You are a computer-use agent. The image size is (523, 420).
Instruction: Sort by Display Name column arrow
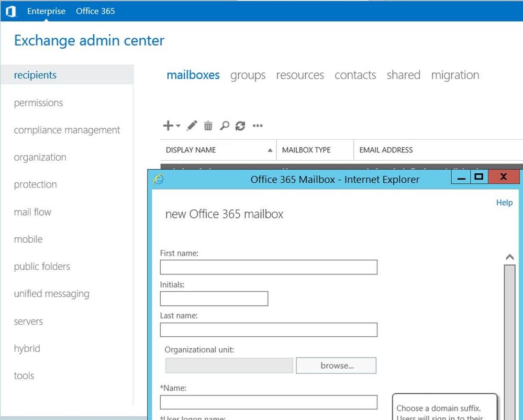pos(270,150)
